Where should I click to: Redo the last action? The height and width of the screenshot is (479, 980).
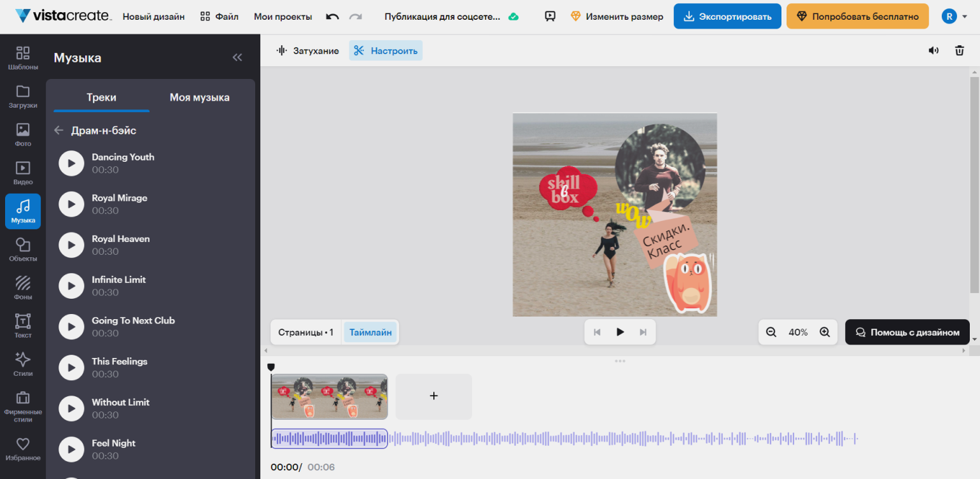pyautogui.click(x=356, y=17)
